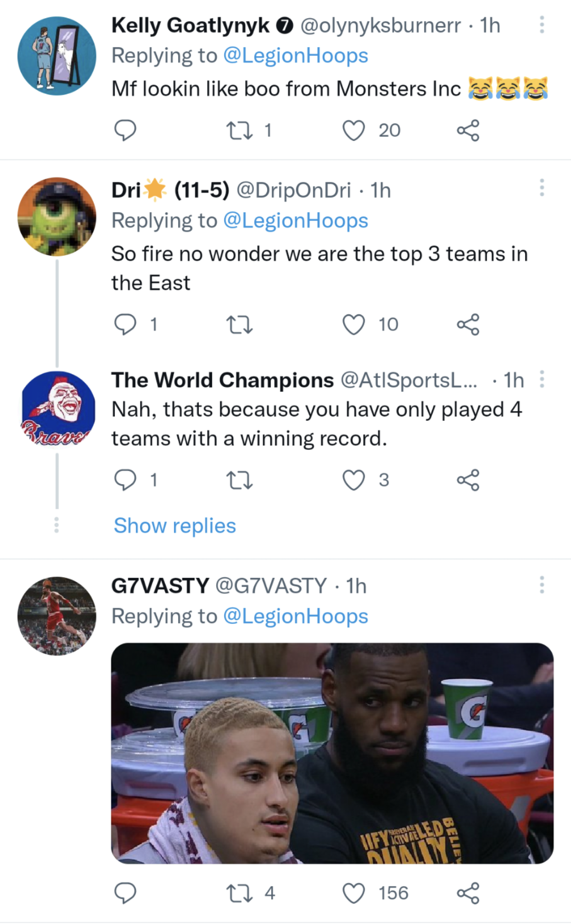Reply to Kelly Goatlynyk's tweet

click(125, 130)
